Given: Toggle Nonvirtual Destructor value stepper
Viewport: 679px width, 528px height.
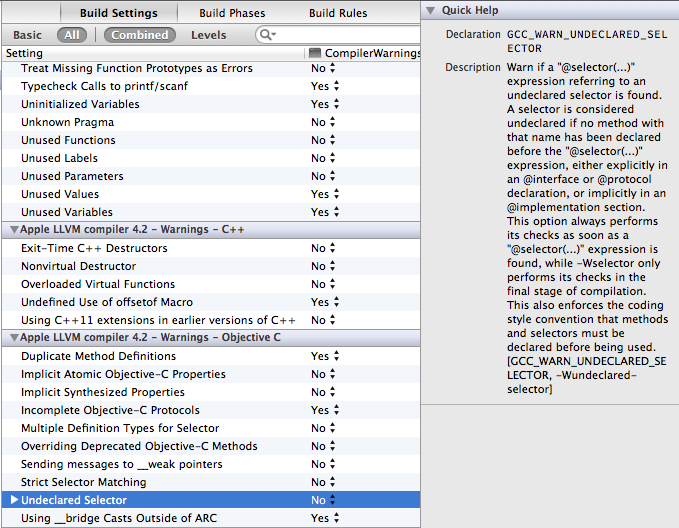Looking at the screenshot, I should click(x=335, y=266).
